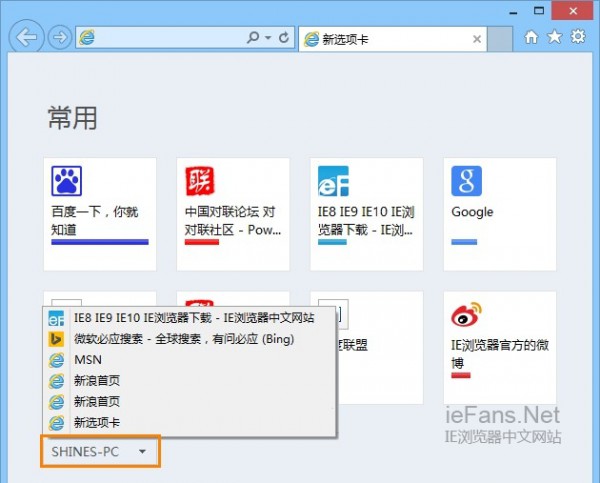Open Favorites with the star icon
Screen dimensions: 600x483
[554, 37]
